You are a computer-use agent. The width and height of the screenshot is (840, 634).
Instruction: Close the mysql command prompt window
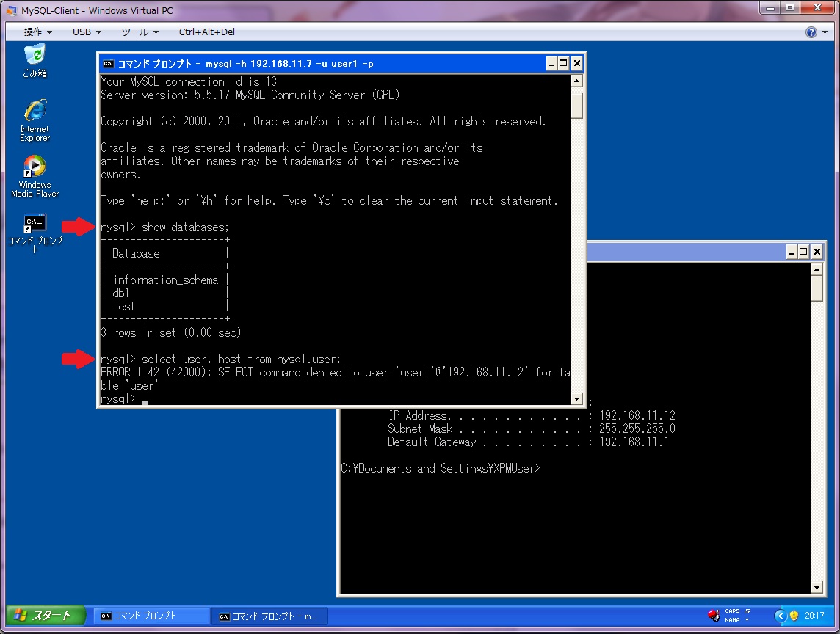click(x=576, y=64)
